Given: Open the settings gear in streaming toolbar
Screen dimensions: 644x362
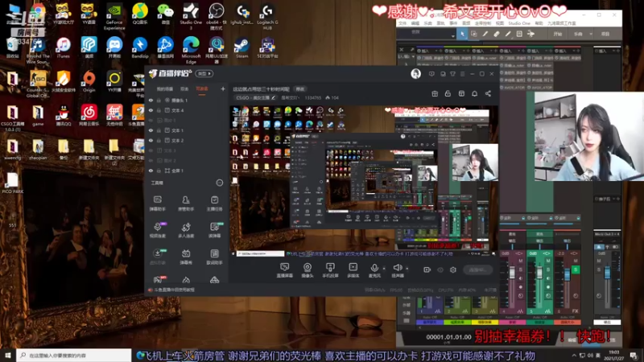Looking at the screenshot, I should click(x=453, y=269).
